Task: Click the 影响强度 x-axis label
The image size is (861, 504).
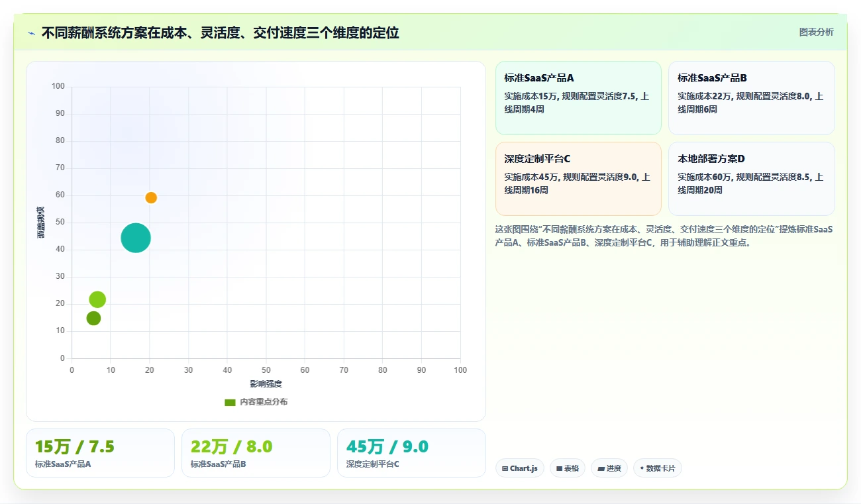Action: pyautogui.click(x=266, y=384)
